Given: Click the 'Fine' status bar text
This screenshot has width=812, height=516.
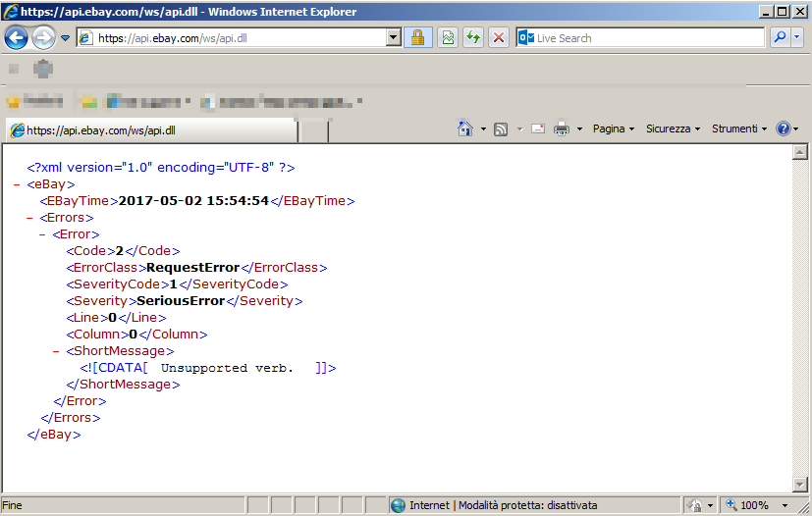Looking at the screenshot, I should tap(12, 505).
